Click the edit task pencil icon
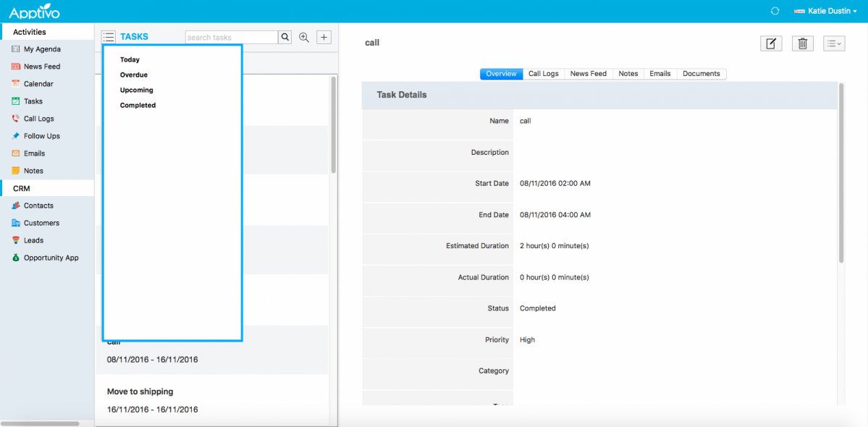Viewport: 868px width, 427px height. coord(771,43)
